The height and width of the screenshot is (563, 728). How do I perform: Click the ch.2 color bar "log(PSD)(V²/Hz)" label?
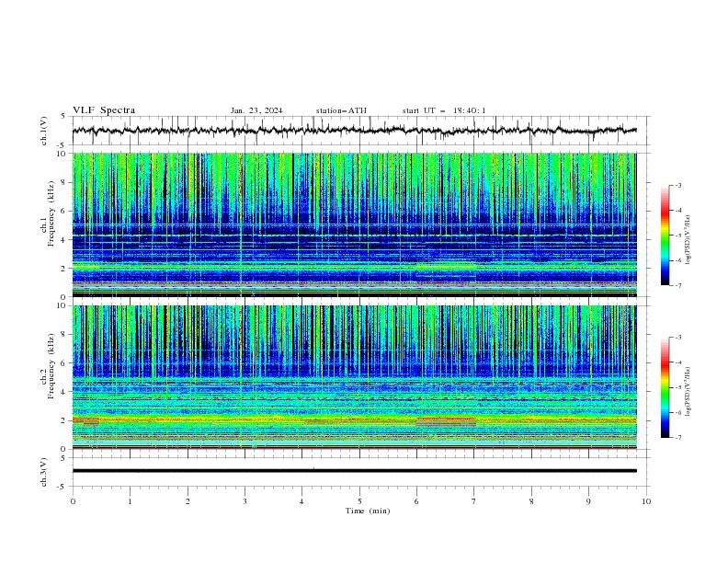click(688, 392)
